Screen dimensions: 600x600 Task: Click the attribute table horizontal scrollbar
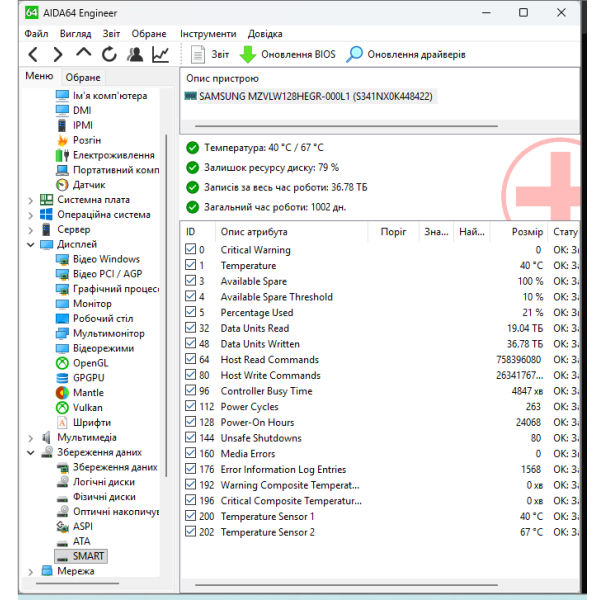[346, 585]
